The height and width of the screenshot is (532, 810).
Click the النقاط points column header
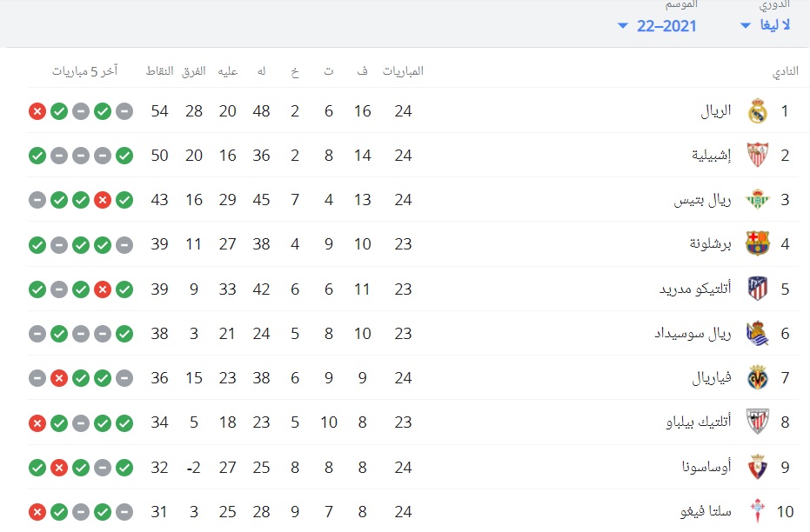(159, 71)
